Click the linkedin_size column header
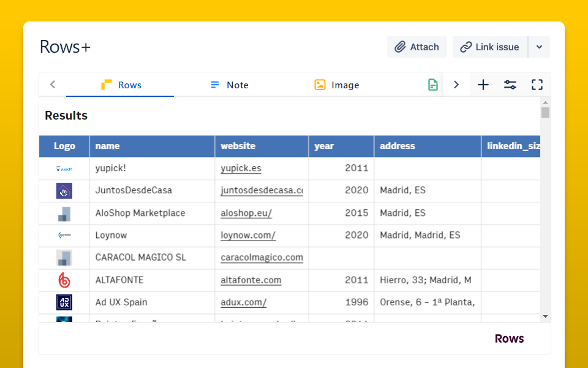588x368 pixels. pyautogui.click(x=511, y=146)
